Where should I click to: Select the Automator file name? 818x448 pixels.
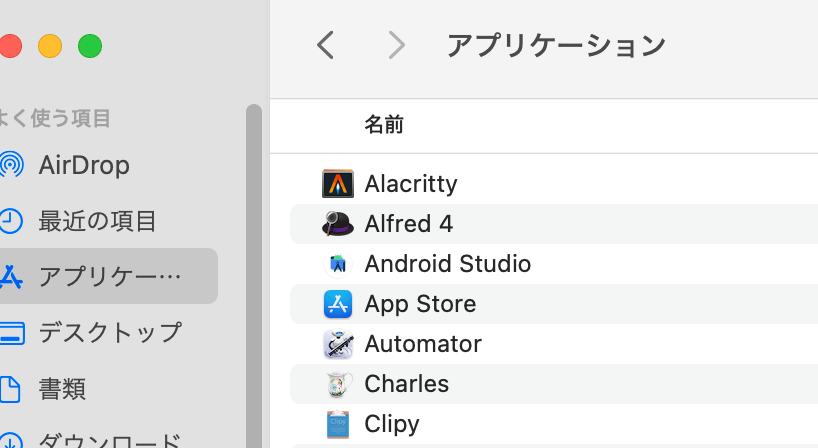(x=423, y=344)
